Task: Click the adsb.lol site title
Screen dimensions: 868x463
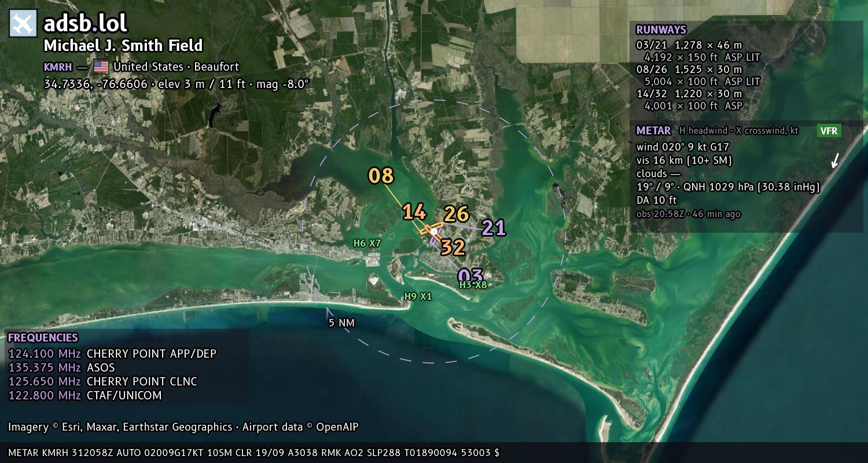Action: [86, 24]
